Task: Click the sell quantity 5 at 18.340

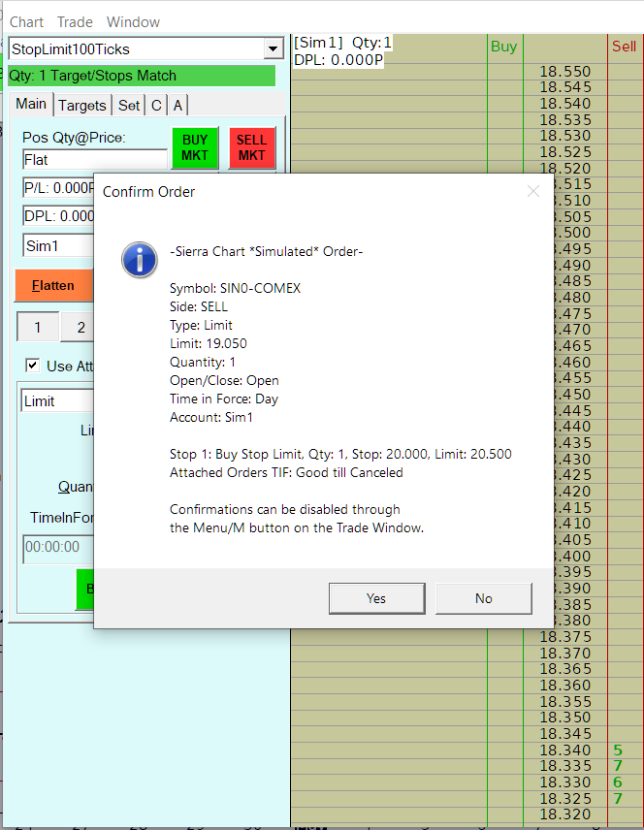Action: pyautogui.click(x=618, y=750)
